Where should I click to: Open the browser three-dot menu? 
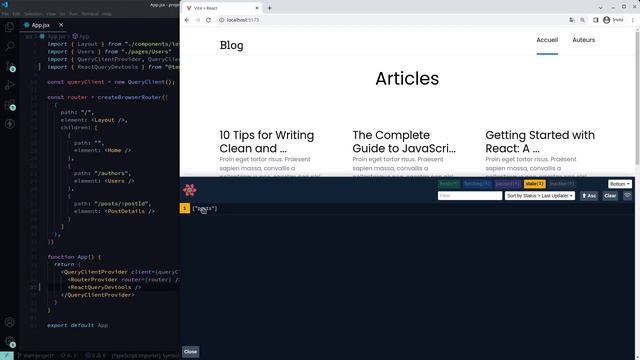(633, 20)
